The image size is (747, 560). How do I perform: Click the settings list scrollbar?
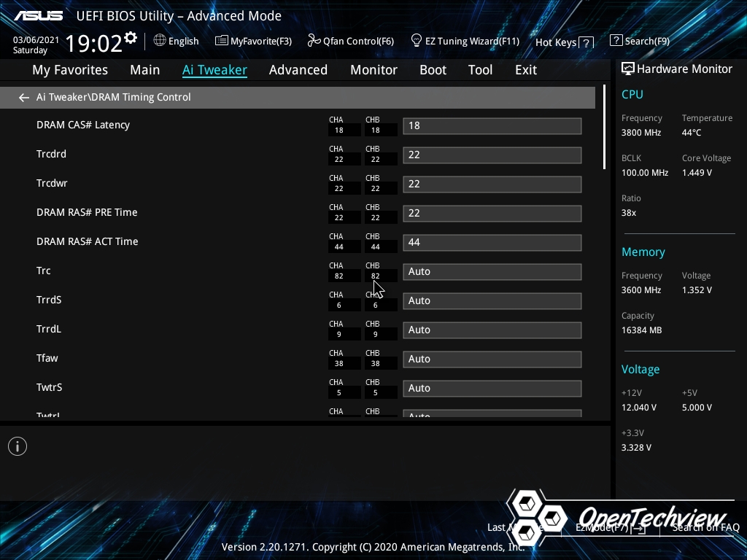pyautogui.click(x=604, y=127)
